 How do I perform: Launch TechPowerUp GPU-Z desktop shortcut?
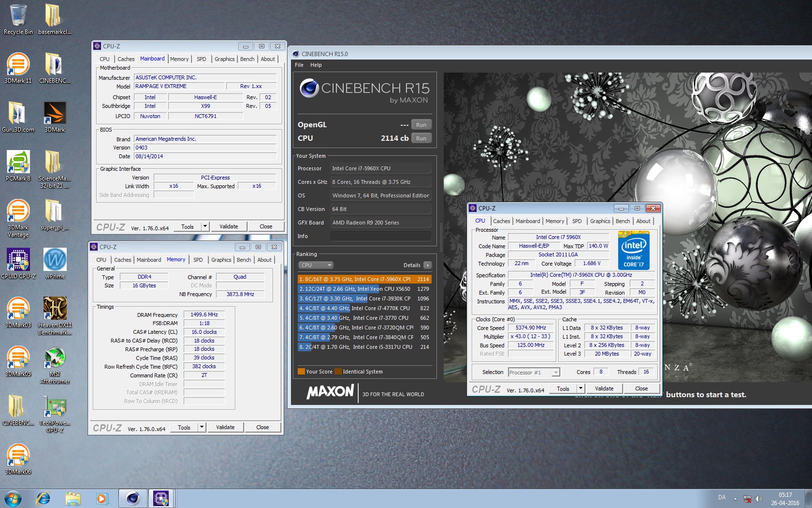click(55, 414)
